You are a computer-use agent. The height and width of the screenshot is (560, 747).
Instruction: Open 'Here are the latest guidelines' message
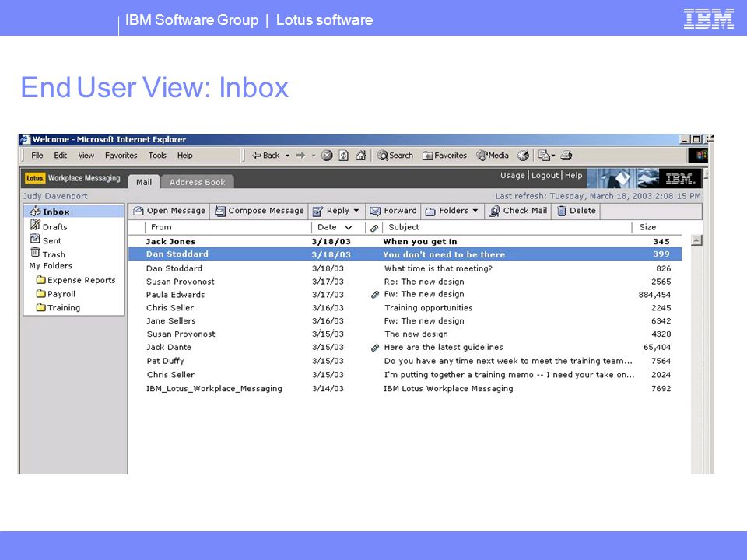[405, 348]
